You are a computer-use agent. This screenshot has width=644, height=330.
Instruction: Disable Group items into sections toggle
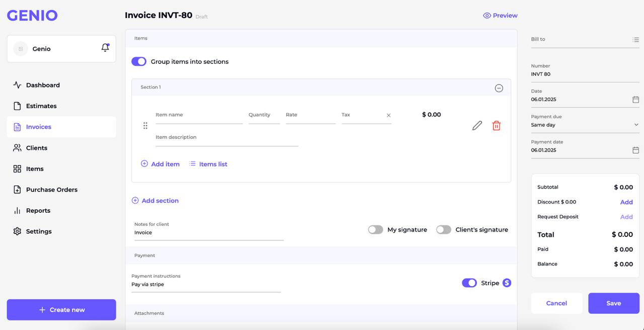(139, 61)
